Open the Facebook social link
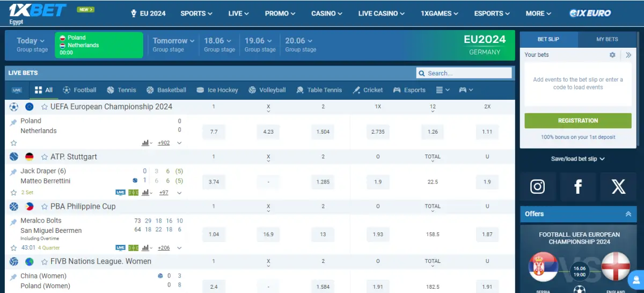Screen dimensions: 644x293 click(x=578, y=186)
